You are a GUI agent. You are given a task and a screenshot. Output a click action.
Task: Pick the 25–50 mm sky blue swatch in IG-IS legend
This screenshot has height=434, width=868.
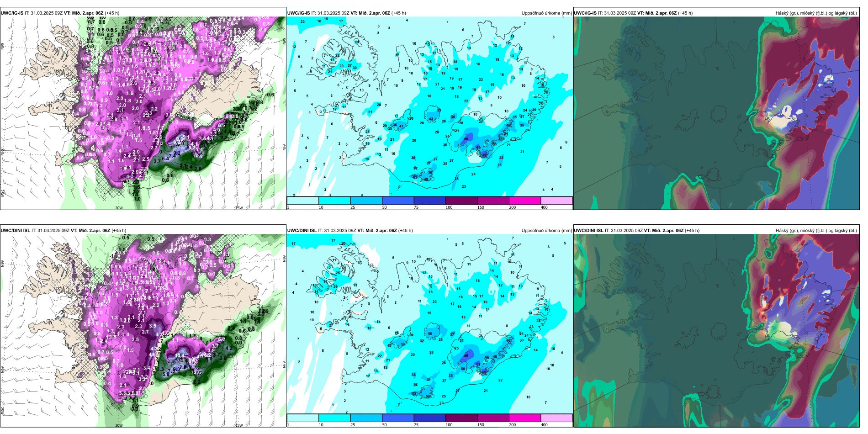[x=366, y=201]
